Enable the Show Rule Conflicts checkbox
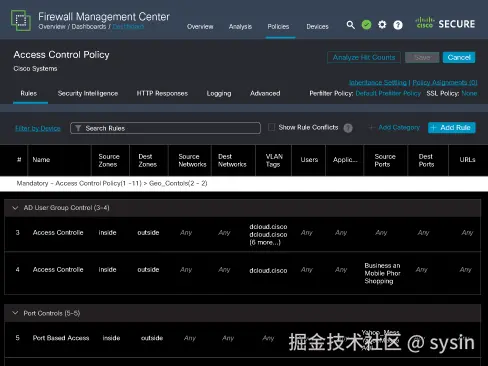Screen dimensions: 488x366 [272, 127]
